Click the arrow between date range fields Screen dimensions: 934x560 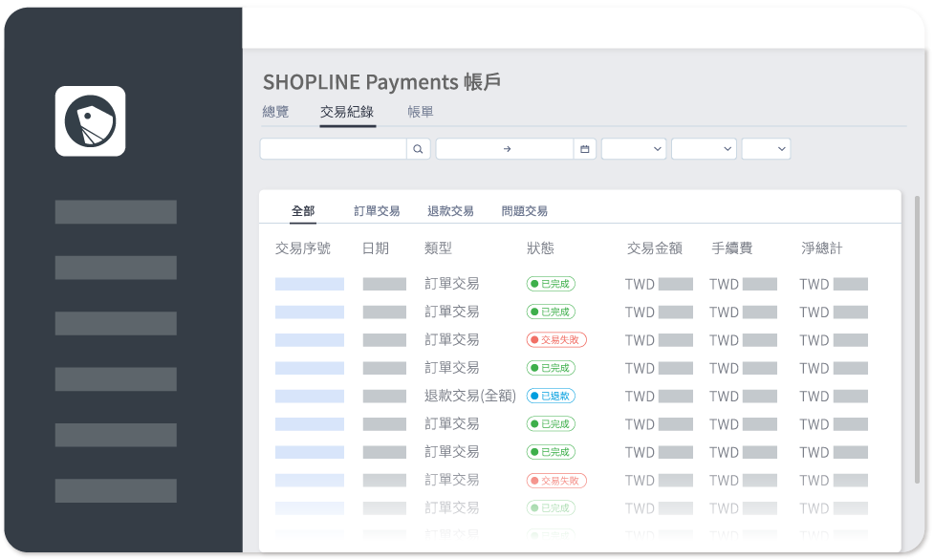(x=507, y=149)
